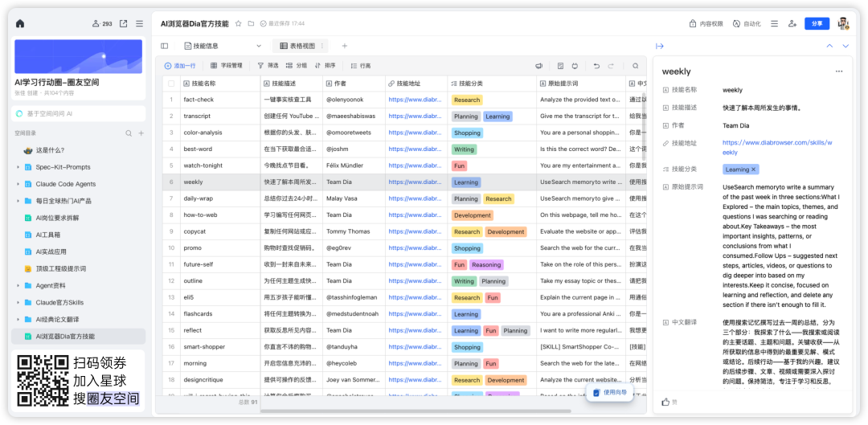Add new item to space directory
The image size is (868, 425).
(x=141, y=133)
